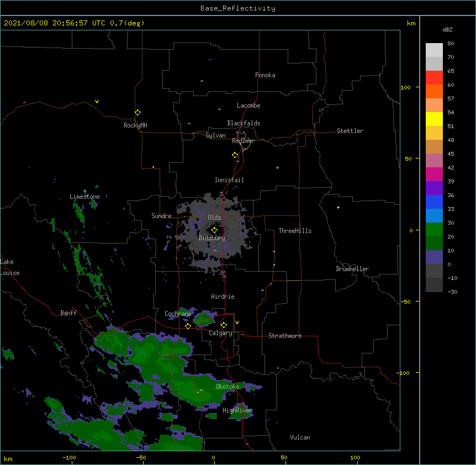This screenshot has width=476, height=465.
Task: Pick the orange 57-60 dBZ legend swatch
Action: pyautogui.click(x=434, y=91)
